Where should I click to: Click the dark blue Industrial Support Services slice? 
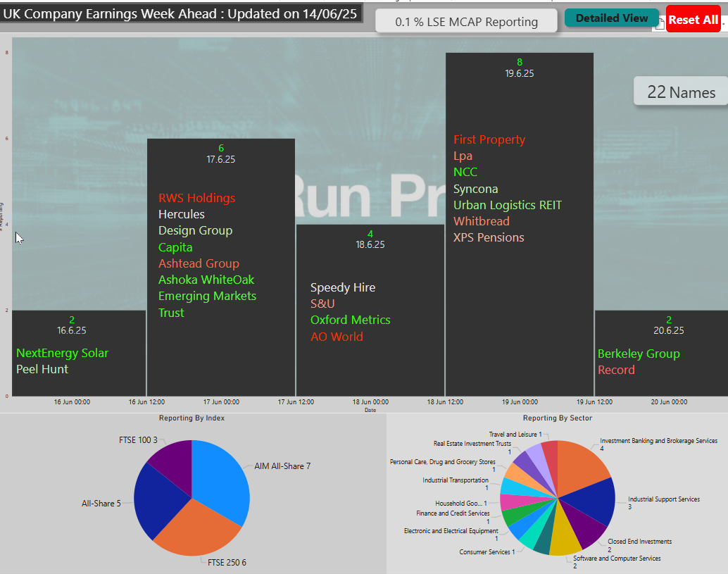tap(592, 501)
